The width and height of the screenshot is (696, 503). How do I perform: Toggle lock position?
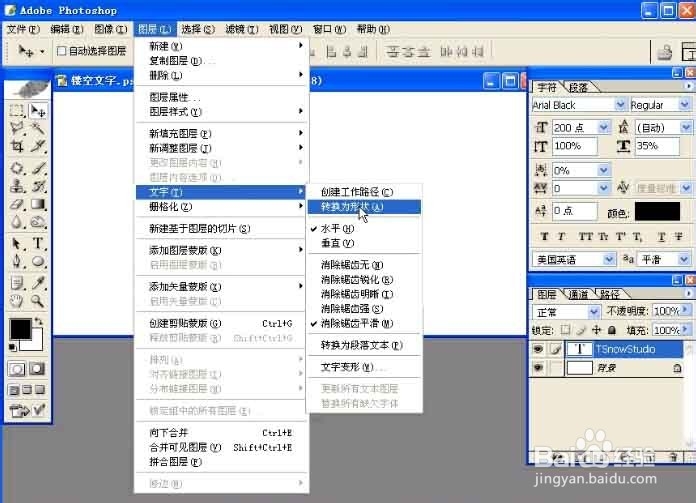click(597, 330)
